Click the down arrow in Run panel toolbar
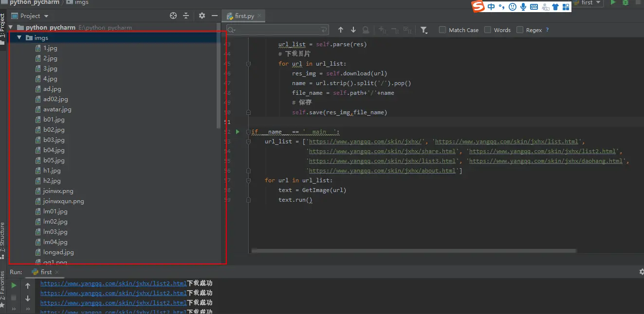Viewport: 644px width, 314px height. tap(28, 298)
